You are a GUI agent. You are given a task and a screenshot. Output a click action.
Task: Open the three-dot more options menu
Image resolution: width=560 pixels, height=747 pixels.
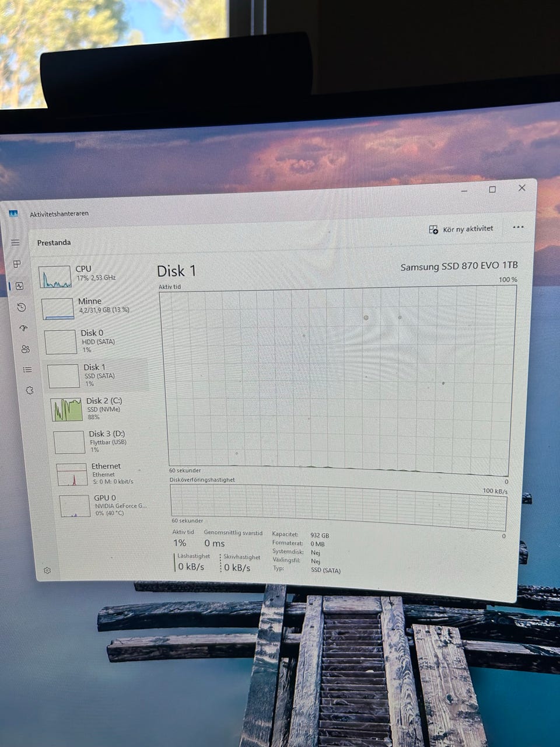point(518,227)
